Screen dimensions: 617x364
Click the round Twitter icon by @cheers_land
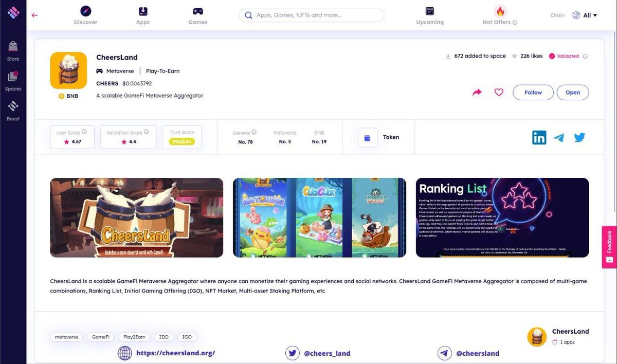pyautogui.click(x=293, y=353)
